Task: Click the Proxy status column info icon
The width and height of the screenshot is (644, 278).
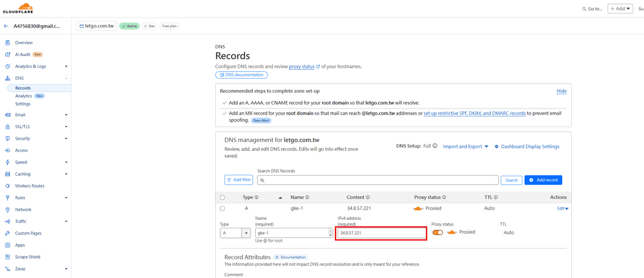Action: pos(444,198)
